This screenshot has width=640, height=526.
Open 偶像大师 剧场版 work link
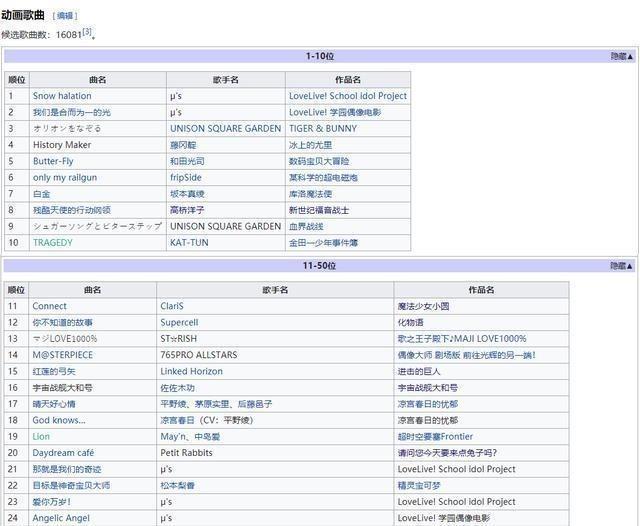[x=467, y=355]
